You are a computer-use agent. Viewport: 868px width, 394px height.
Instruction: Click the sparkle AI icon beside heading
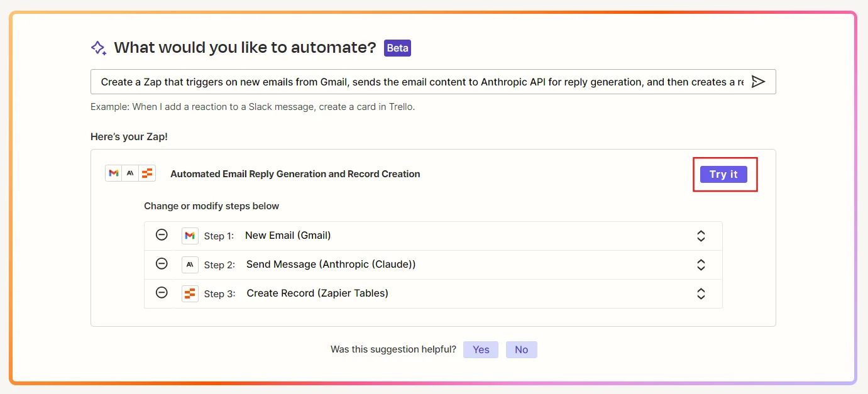pyautogui.click(x=98, y=48)
